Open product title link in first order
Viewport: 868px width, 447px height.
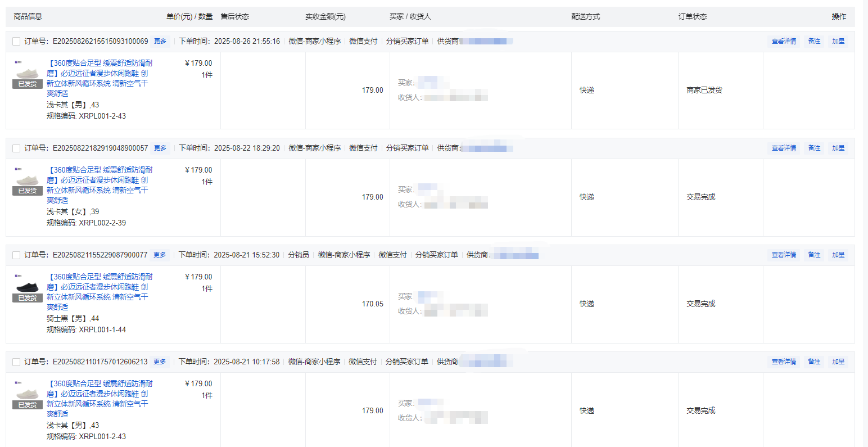click(100, 78)
